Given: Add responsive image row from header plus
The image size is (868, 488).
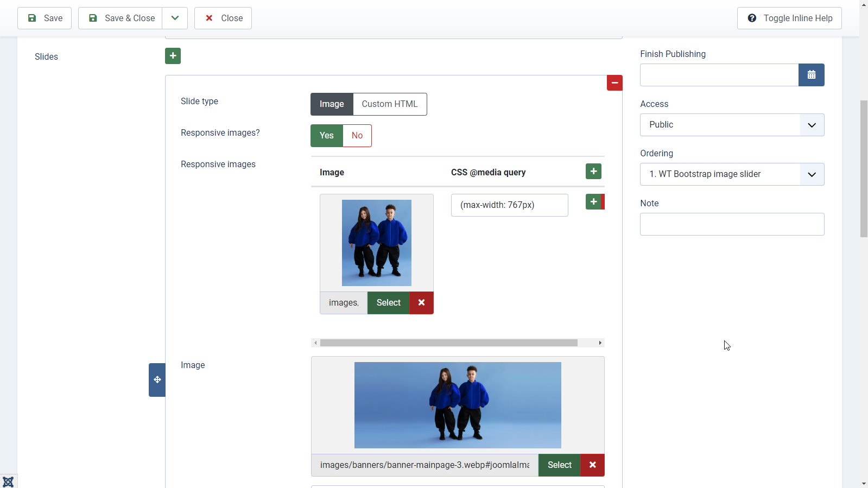Looking at the screenshot, I should coord(593,172).
